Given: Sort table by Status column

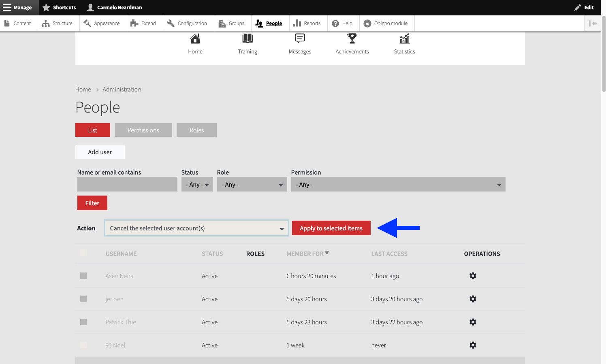Looking at the screenshot, I should [x=212, y=254].
